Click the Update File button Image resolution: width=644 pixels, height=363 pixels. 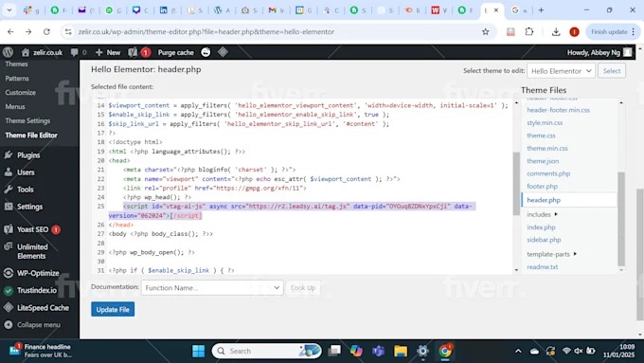click(x=113, y=310)
